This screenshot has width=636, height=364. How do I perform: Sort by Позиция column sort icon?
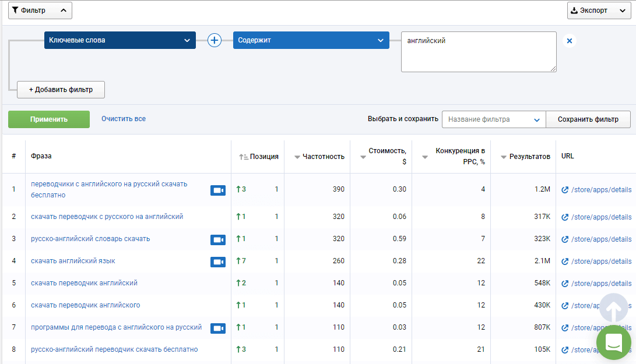pyautogui.click(x=243, y=157)
